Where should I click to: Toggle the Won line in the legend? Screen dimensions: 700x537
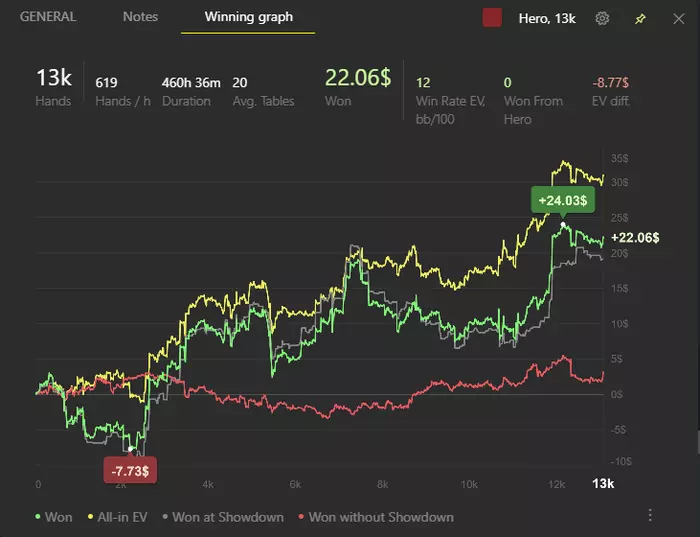click(x=53, y=517)
